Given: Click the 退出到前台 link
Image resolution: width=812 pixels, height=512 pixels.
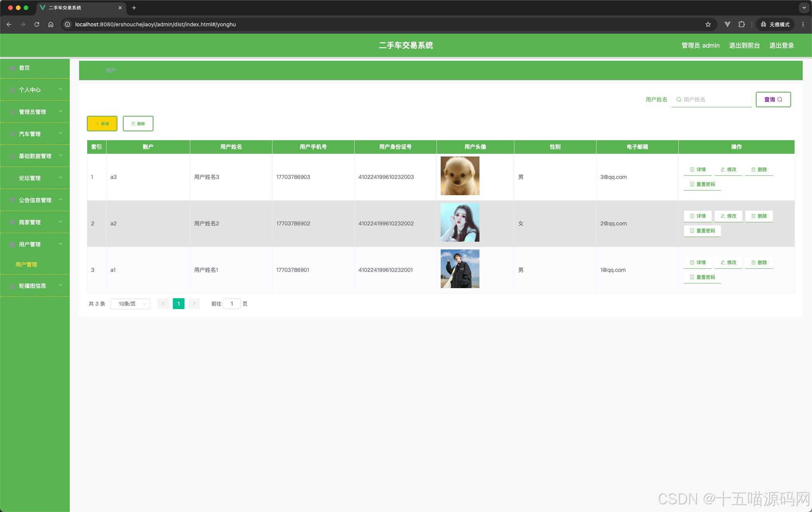Looking at the screenshot, I should [744, 45].
